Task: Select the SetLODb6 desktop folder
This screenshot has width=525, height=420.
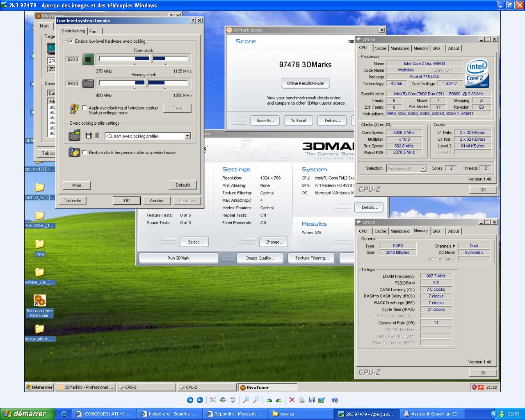Action: [40, 219]
